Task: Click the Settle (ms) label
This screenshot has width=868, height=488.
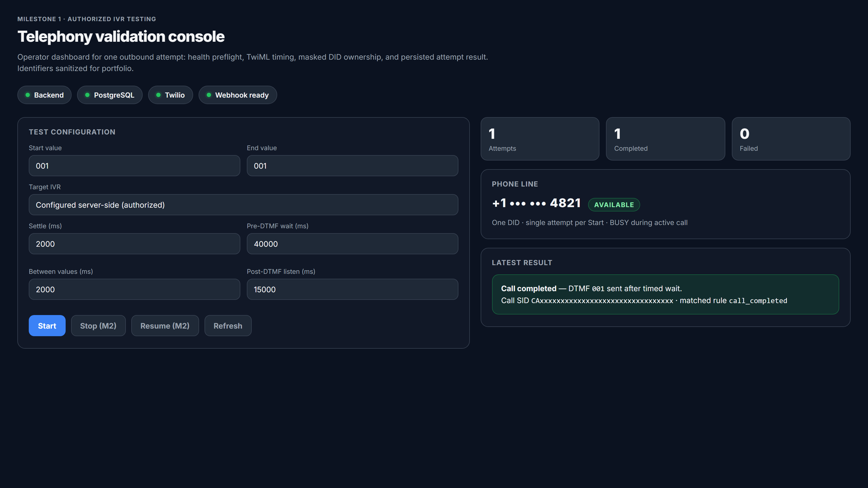Action: coord(45,226)
